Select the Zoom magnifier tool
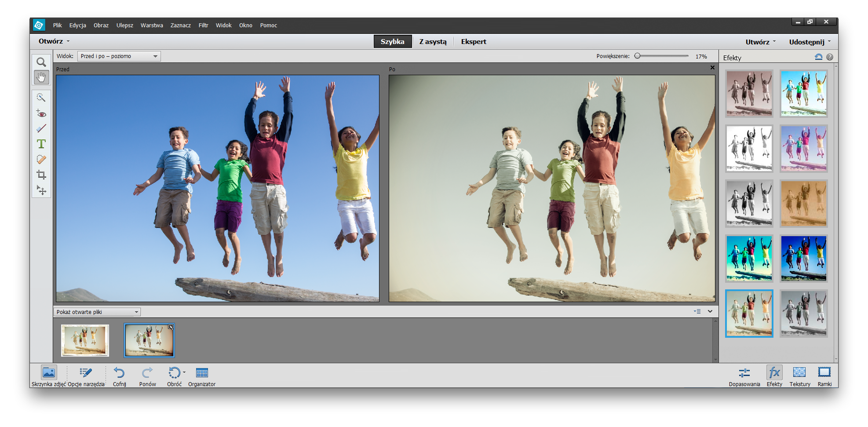Viewport: 868px width, 427px height. 41,62
